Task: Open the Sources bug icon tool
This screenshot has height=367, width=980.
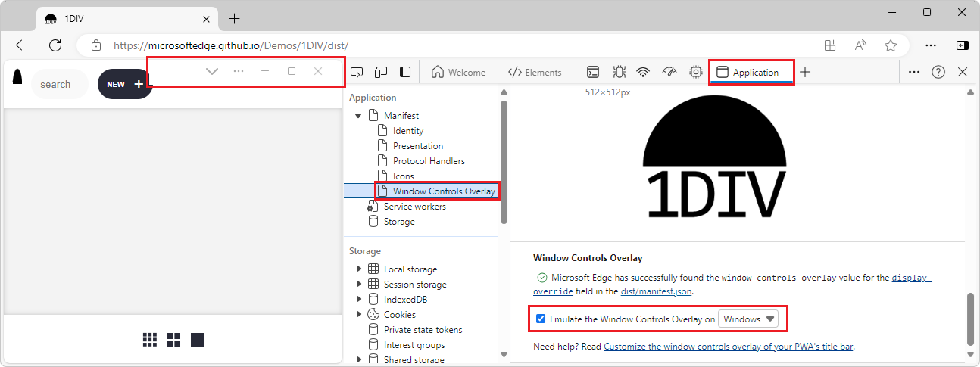Action: [x=620, y=73]
